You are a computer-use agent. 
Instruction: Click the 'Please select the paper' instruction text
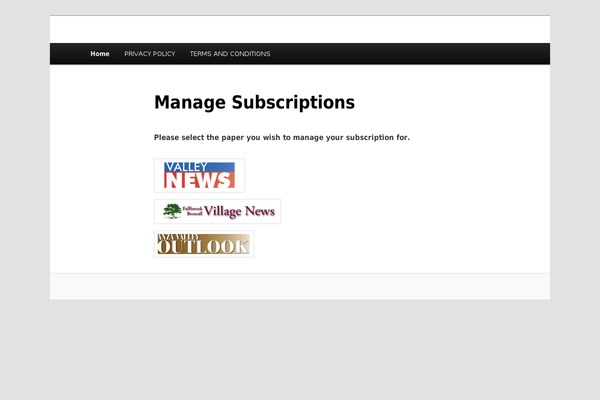(x=282, y=137)
